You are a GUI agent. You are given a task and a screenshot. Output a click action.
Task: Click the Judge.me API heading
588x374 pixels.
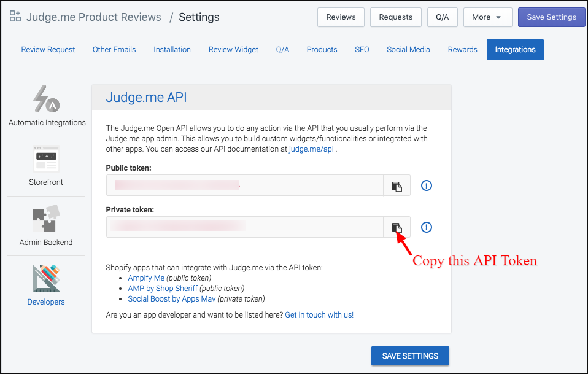[x=146, y=97]
